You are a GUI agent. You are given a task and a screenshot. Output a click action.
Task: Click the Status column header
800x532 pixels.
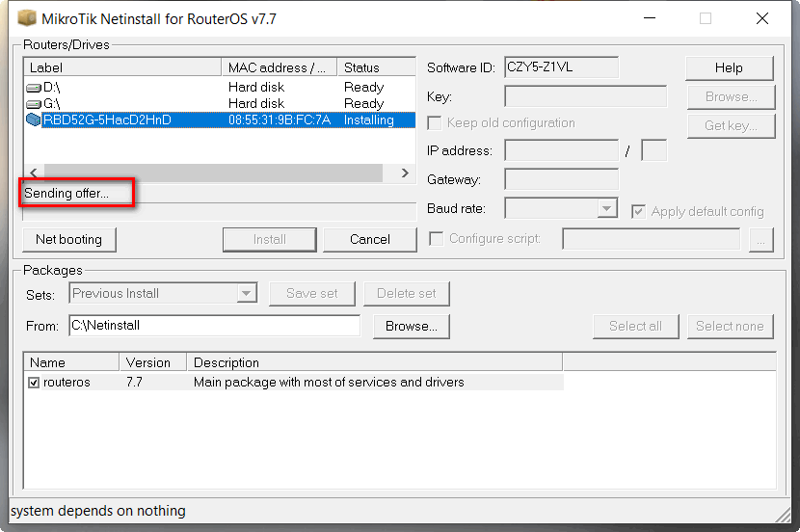(377, 67)
